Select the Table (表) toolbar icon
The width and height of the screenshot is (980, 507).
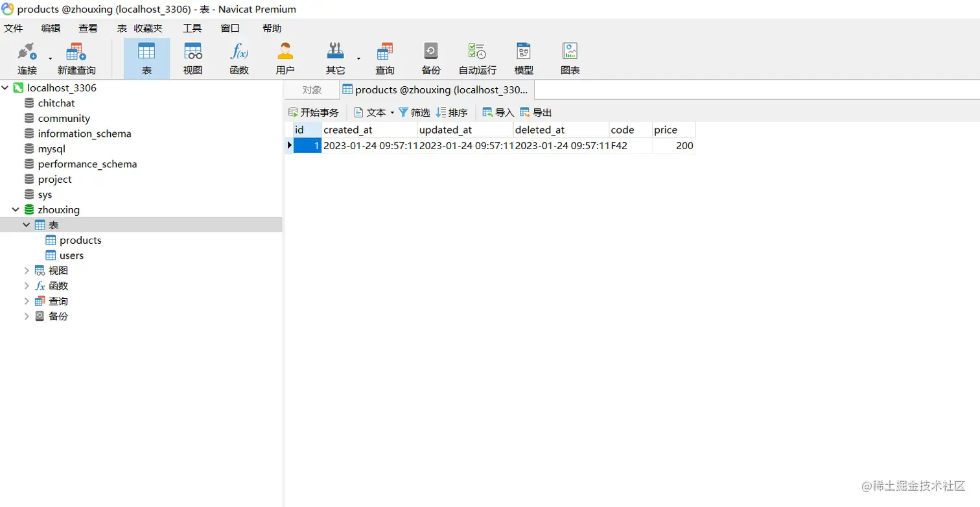coord(146,59)
